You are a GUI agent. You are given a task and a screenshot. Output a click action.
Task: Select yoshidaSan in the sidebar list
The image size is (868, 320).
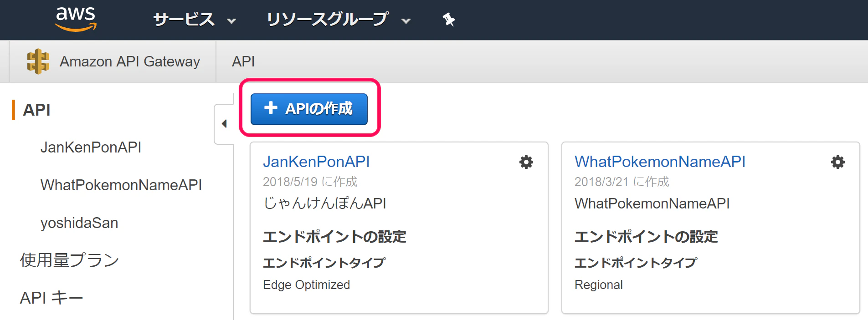pos(79,223)
